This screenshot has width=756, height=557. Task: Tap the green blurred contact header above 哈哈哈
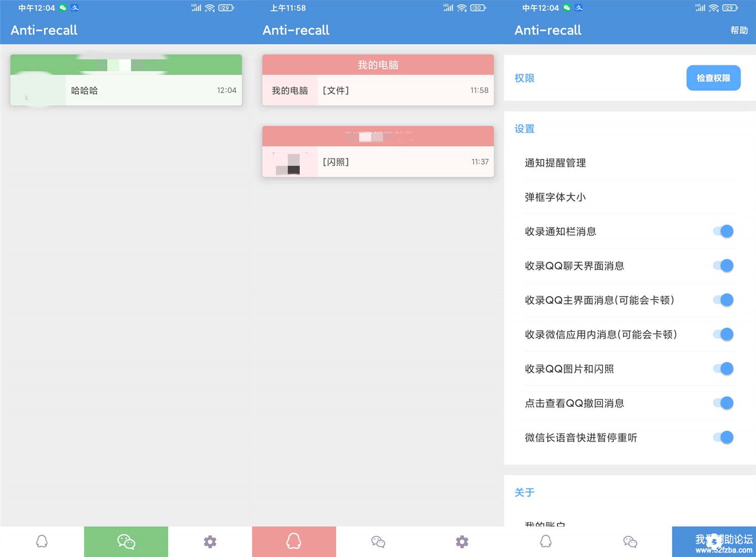click(126, 65)
